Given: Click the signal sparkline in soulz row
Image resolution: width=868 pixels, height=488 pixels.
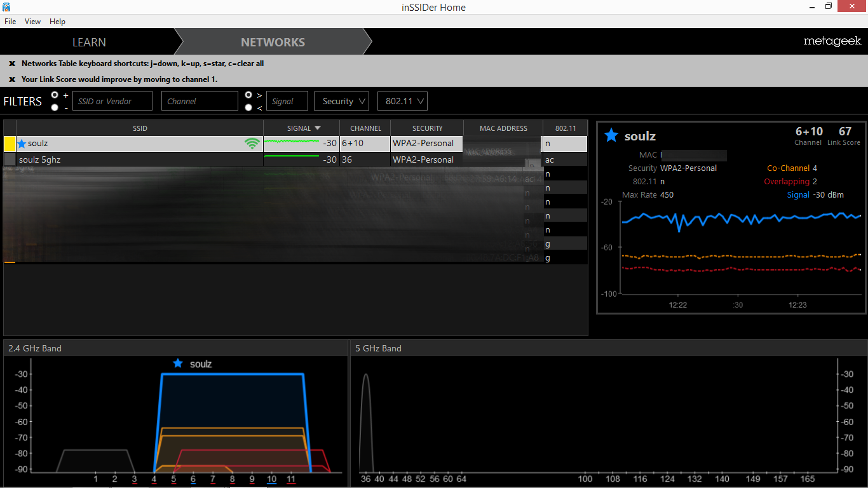Looking at the screenshot, I should click(x=292, y=141).
